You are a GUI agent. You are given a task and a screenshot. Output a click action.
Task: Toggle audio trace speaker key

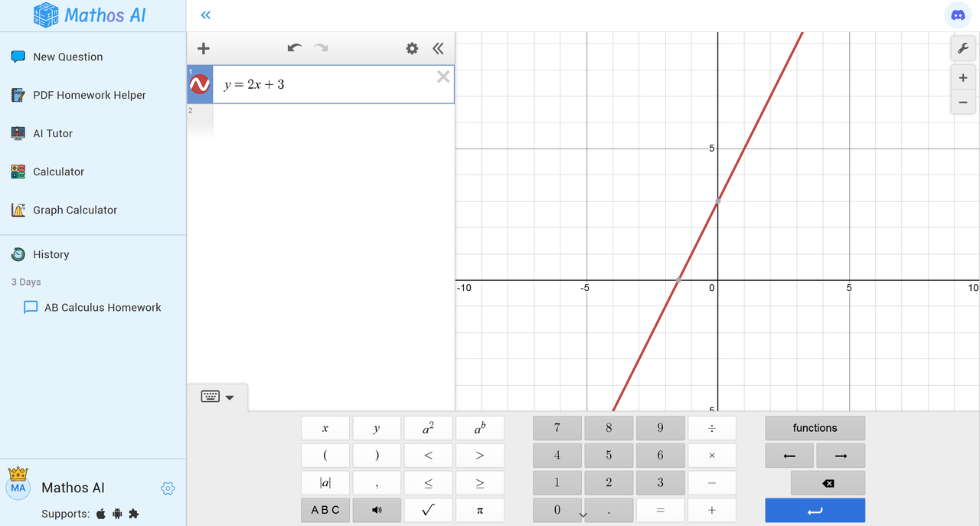coord(376,510)
